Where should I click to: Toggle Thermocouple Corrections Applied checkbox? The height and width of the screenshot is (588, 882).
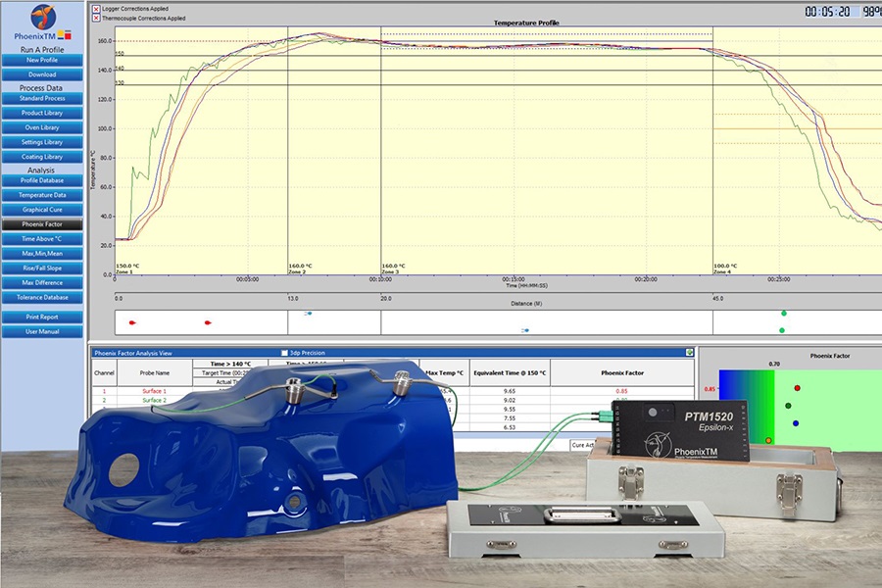click(96, 18)
